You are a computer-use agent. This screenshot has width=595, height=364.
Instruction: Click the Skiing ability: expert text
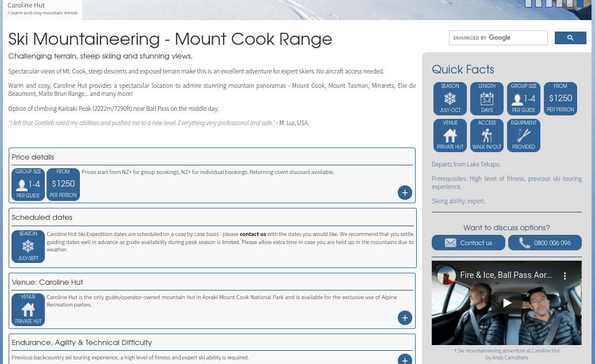click(458, 201)
